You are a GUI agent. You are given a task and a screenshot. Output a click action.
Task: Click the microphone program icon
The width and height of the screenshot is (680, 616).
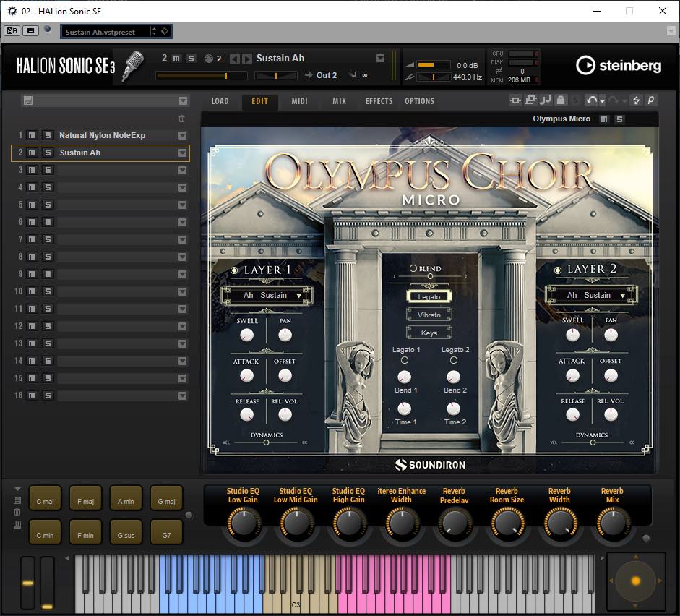(x=133, y=66)
